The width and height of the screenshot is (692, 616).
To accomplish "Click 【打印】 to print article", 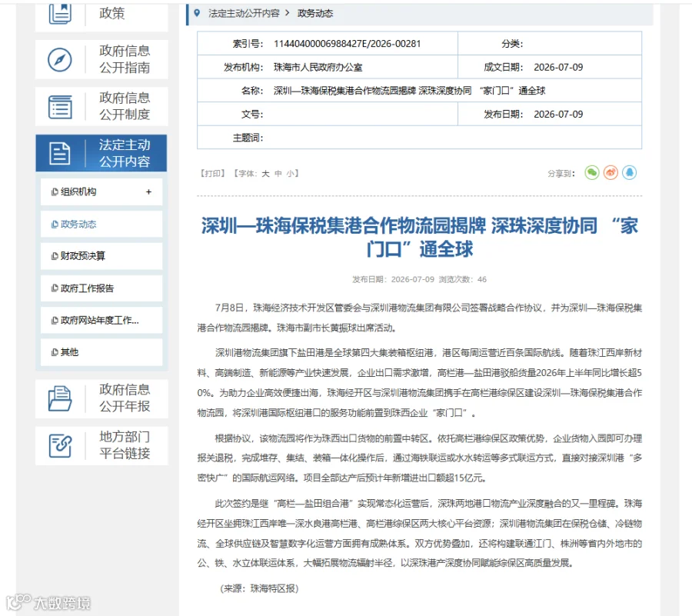I will pos(213,173).
